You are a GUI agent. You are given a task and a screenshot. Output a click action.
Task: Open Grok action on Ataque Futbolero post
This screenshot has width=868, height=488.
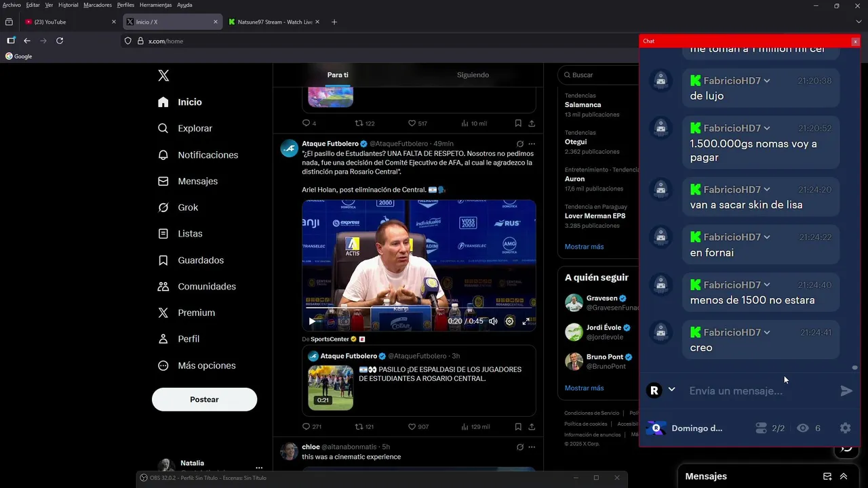coord(519,144)
